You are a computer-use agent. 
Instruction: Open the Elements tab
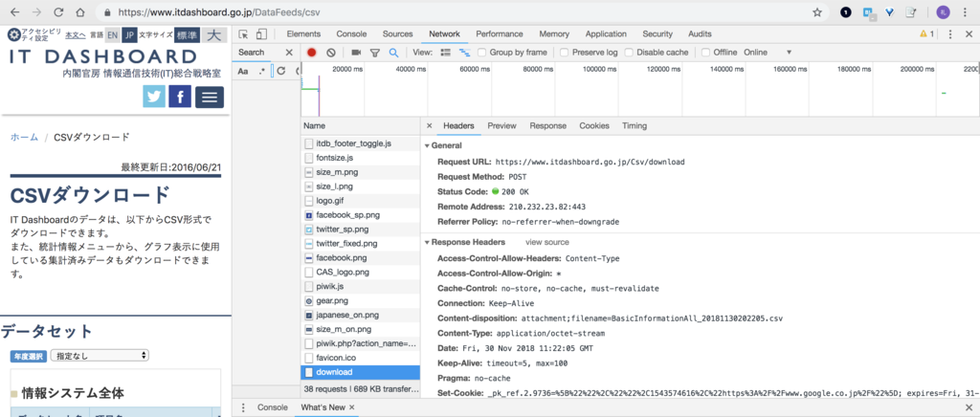tap(303, 34)
